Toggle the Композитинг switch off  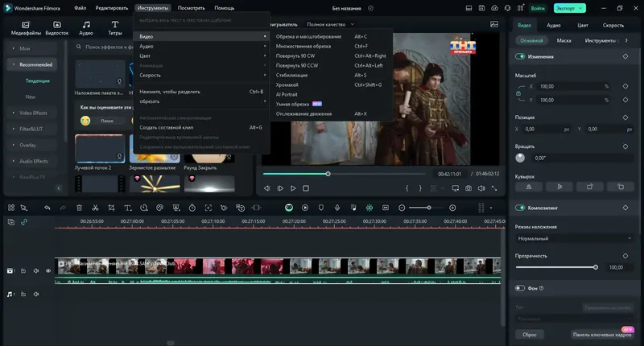520,208
